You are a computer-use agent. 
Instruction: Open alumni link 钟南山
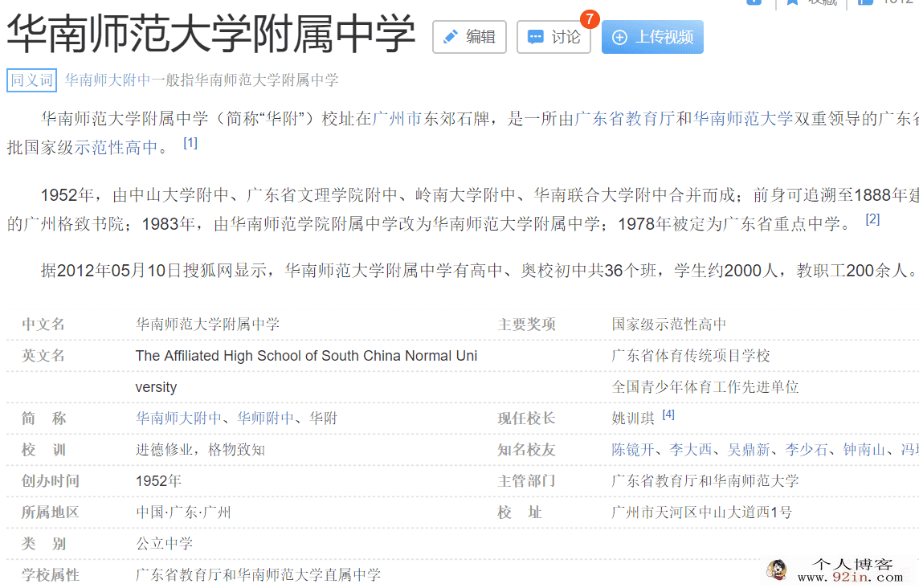tap(864, 450)
